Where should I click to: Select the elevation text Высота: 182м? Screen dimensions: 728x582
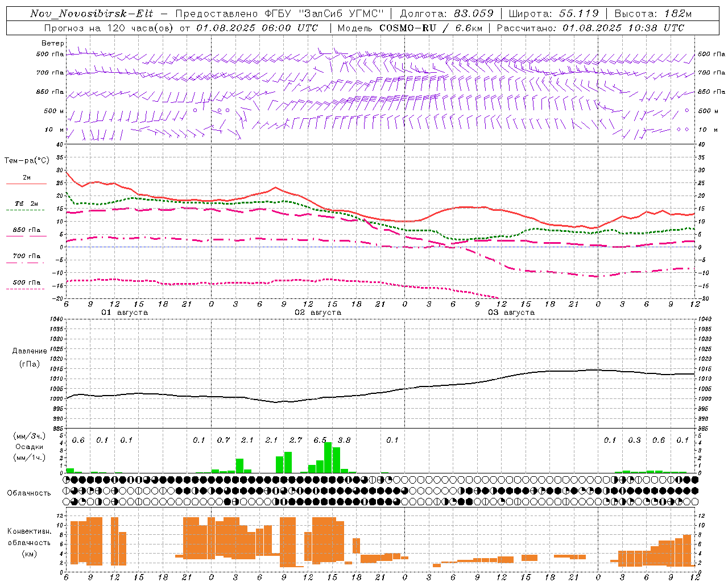click(x=653, y=14)
